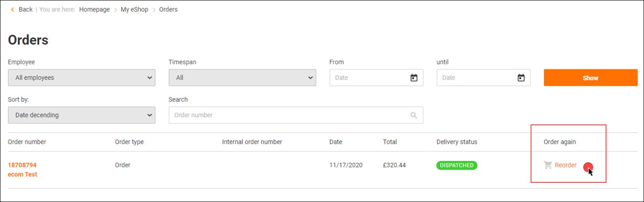Expand the Sort by dropdown
Viewport: 644px width, 202px height.
pyautogui.click(x=81, y=115)
